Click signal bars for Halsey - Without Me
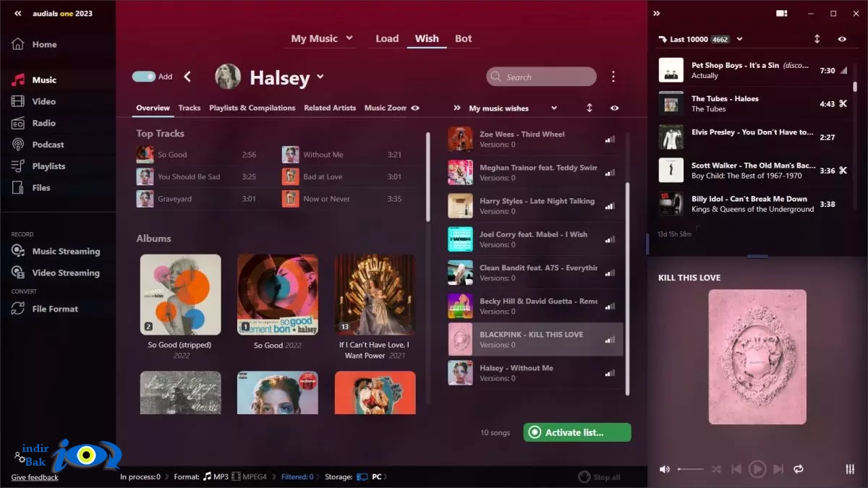Viewport: 868px width, 488px height. coord(610,373)
